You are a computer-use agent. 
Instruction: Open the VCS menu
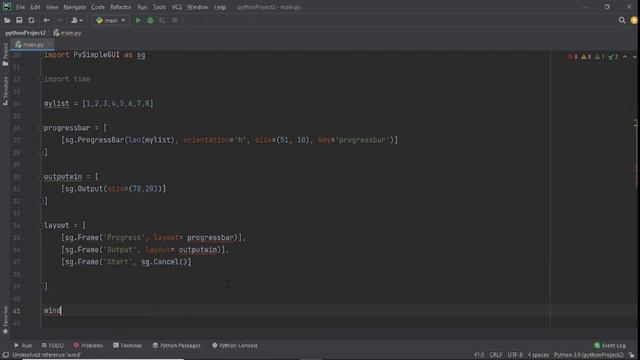pyautogui.click(x=177, y=7)
